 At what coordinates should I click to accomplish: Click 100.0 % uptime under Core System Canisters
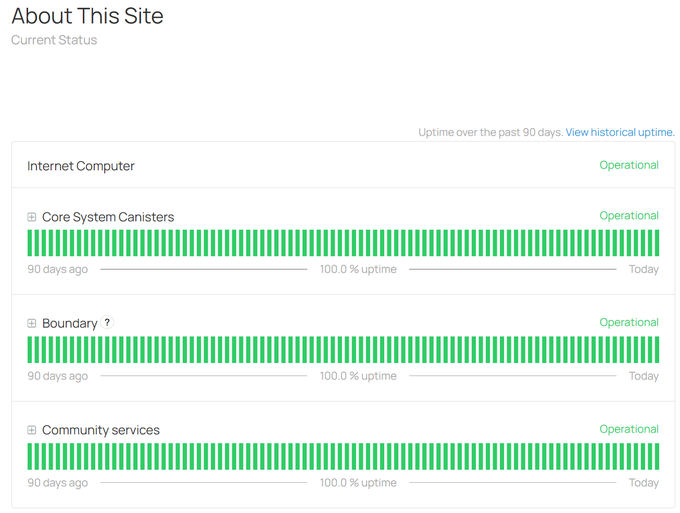click(x=358, y=269)
